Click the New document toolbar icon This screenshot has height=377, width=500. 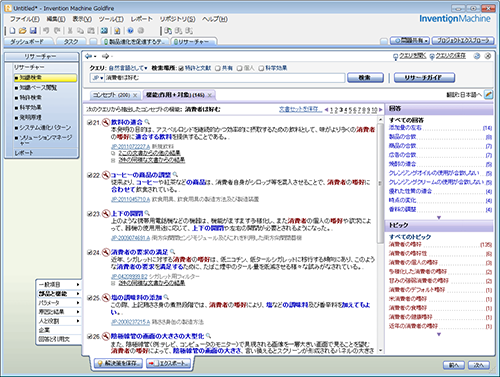pos(13,31)
